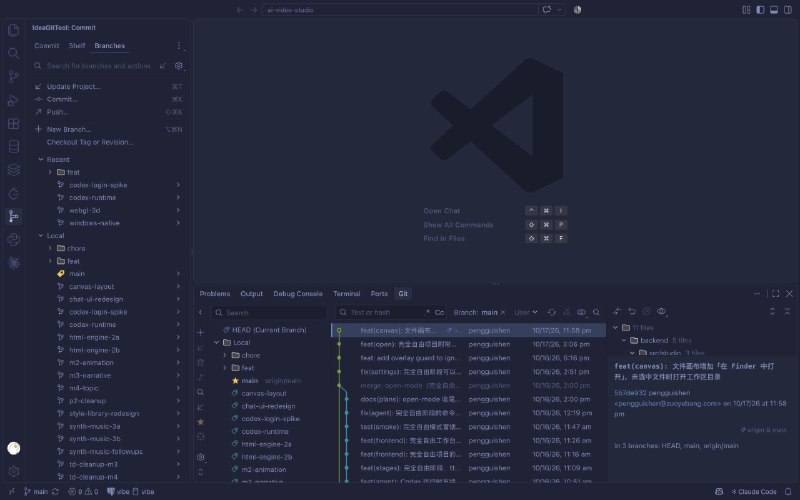Viewport: 800px width, 500px height.
Task: Open the database view in activity bar
Action: (x=14, y=147)
